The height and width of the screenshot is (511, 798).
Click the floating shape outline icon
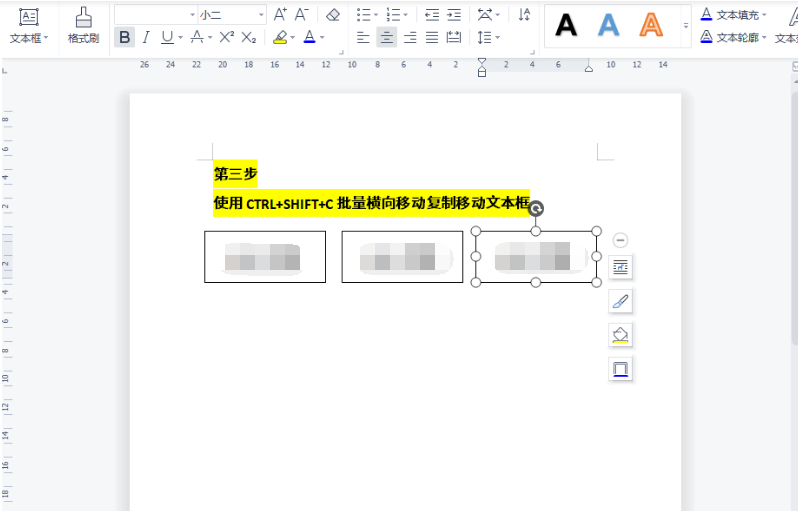coord(620,369)
